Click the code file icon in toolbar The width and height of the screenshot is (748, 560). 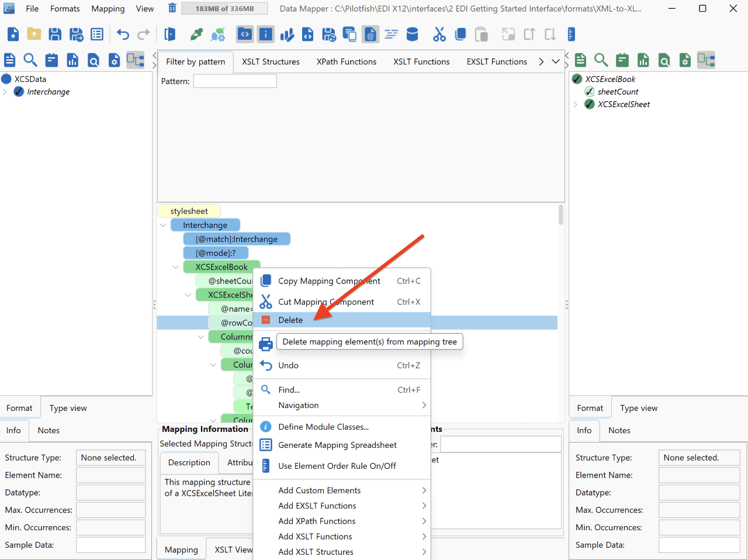click(307, 34)
